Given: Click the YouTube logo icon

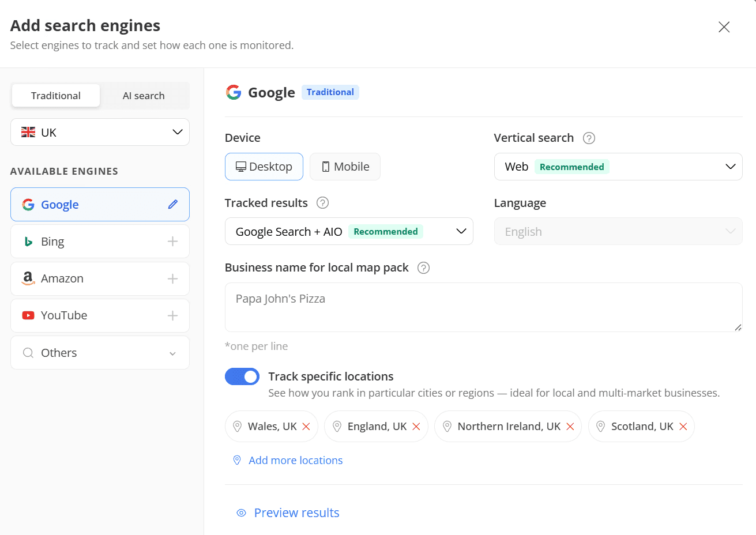Looking at the screenshot, I should coord(28,315).
